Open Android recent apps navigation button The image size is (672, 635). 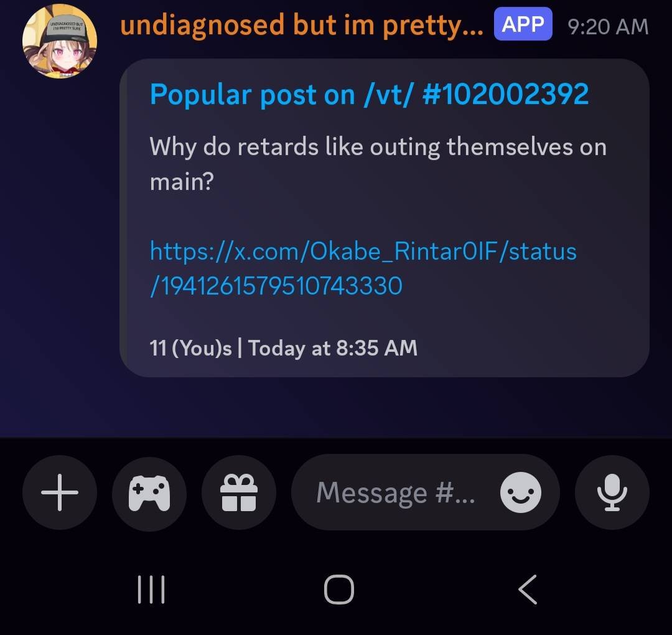[x=151, y=589]
